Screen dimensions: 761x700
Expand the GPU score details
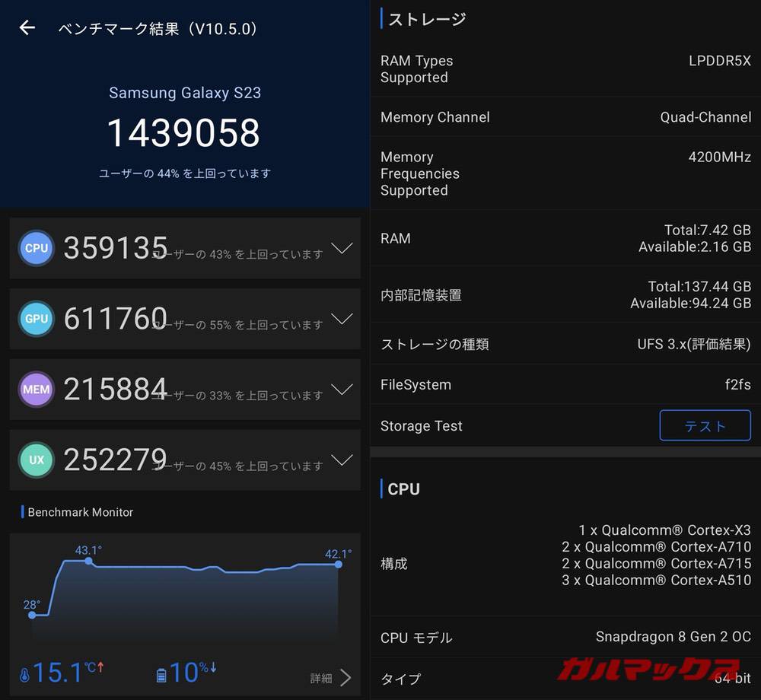[x=342, y=319]
